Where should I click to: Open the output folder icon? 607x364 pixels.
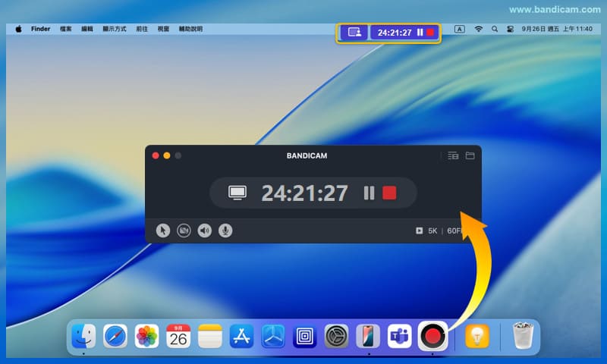pyautogui.click(x=470, y=155)
